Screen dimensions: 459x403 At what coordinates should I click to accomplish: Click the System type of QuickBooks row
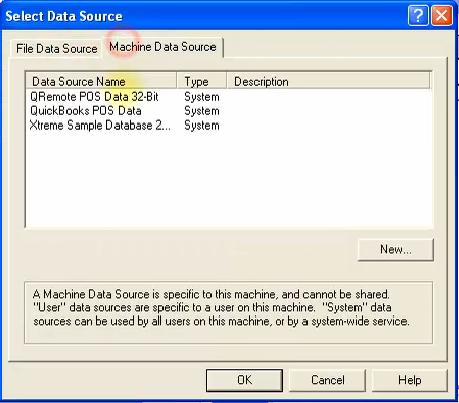click(x=202, y=111)
